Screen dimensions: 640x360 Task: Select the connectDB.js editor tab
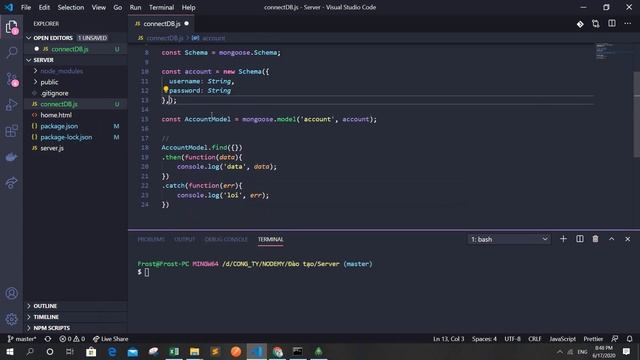point(161,24)
